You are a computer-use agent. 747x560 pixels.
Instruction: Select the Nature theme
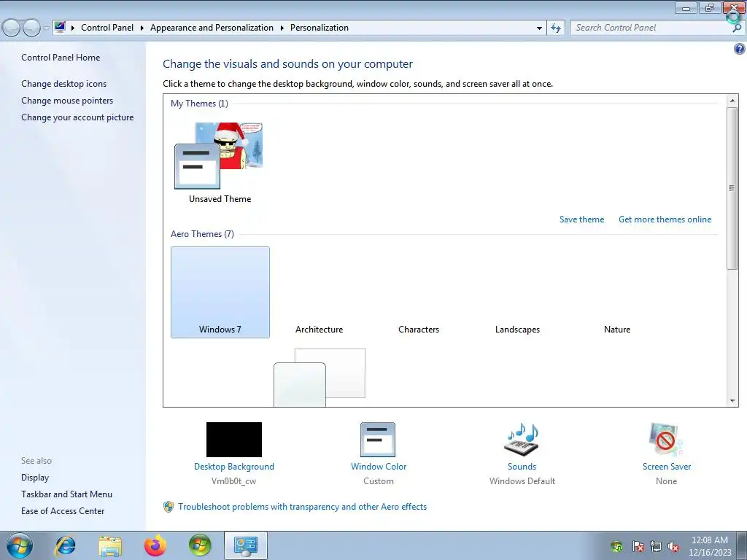[x=617, y=292]
